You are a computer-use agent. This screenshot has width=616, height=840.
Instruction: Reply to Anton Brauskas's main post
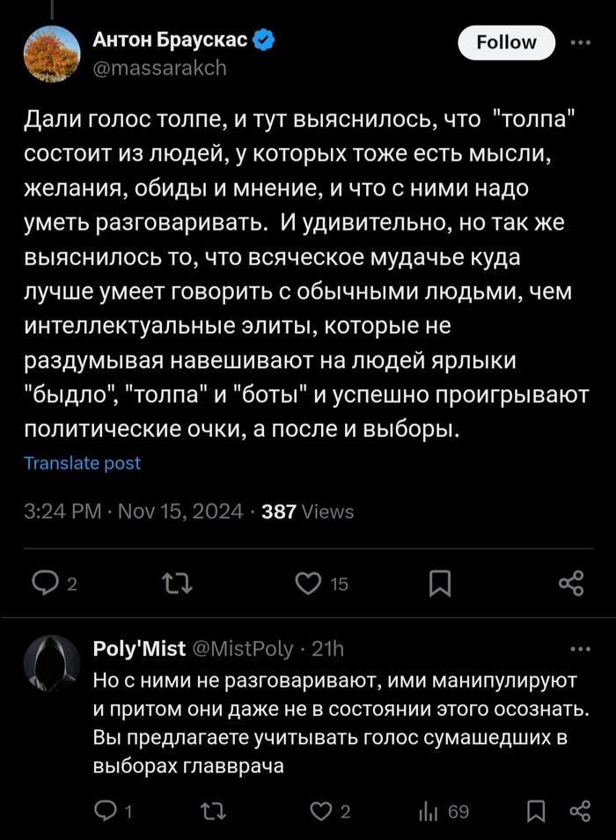(x=44, y=582)
